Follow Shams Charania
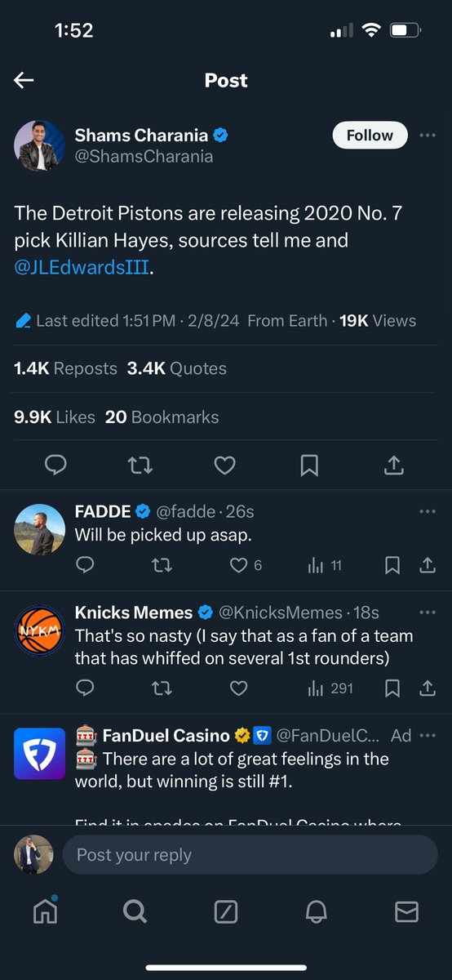Screen dimensions: 452x980 (x=370, y=136)
